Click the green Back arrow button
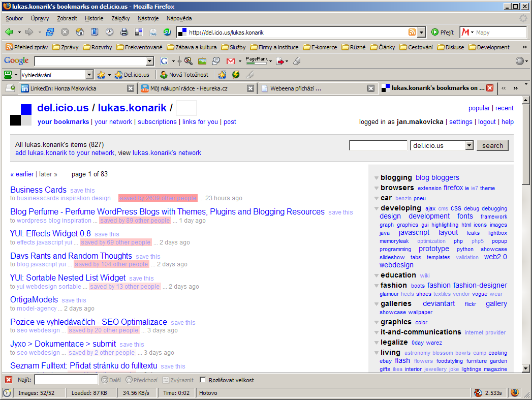The height and width of the screenshot is (400, 532). (9, 32)
